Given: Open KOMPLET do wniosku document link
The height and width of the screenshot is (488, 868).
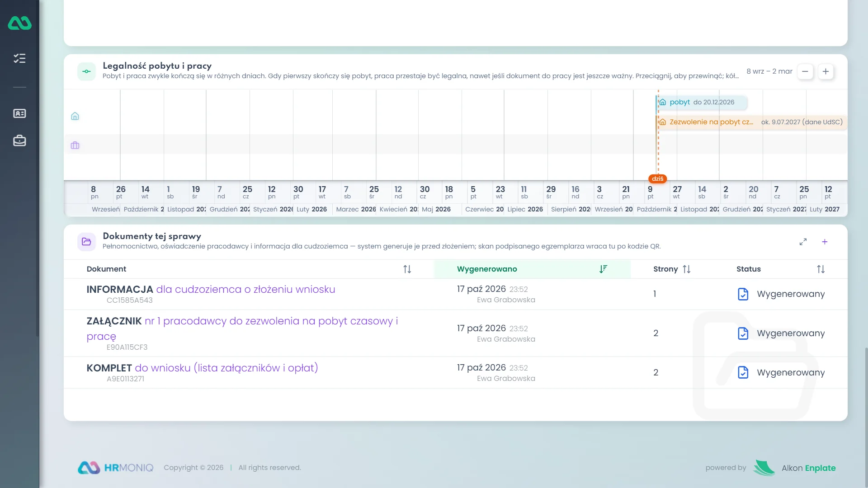Looking at the screenshot, I should click(x=202, y=368).
